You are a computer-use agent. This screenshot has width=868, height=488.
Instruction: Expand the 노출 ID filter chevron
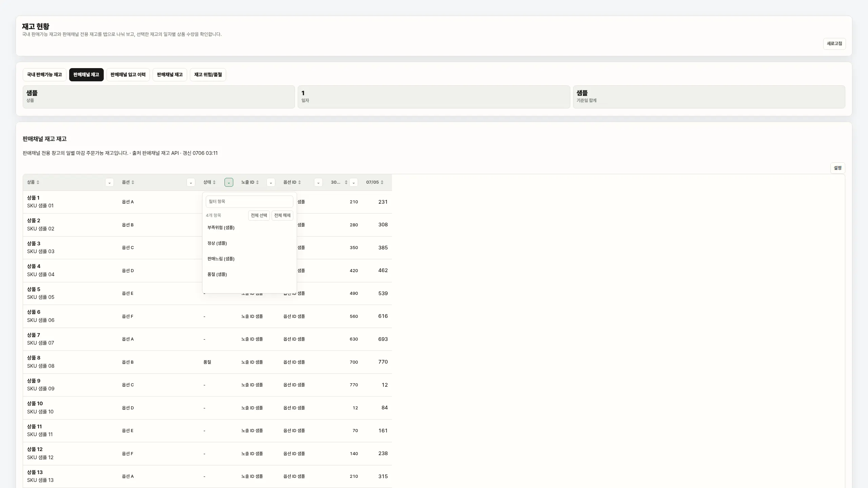(x=271, y=183)
